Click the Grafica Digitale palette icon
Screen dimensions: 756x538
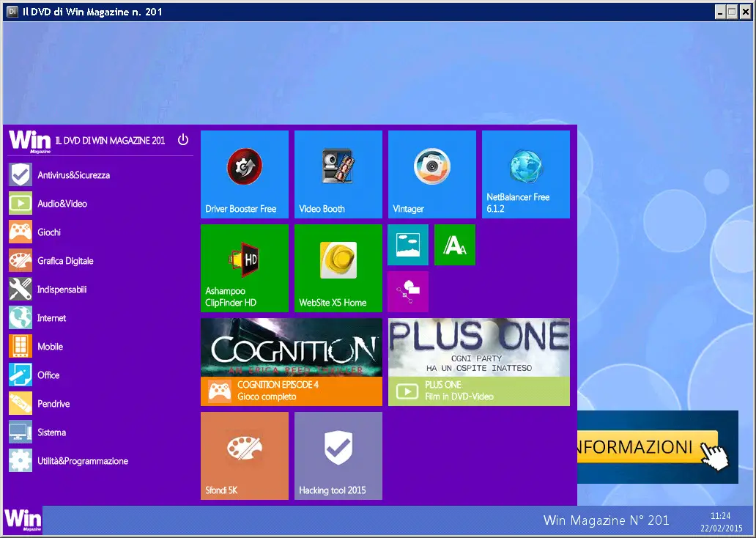tap(21, 260)
